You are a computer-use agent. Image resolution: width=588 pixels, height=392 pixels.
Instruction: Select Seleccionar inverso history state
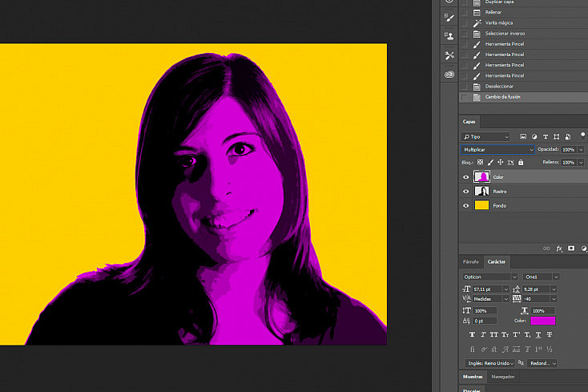(x=523, y=34)
